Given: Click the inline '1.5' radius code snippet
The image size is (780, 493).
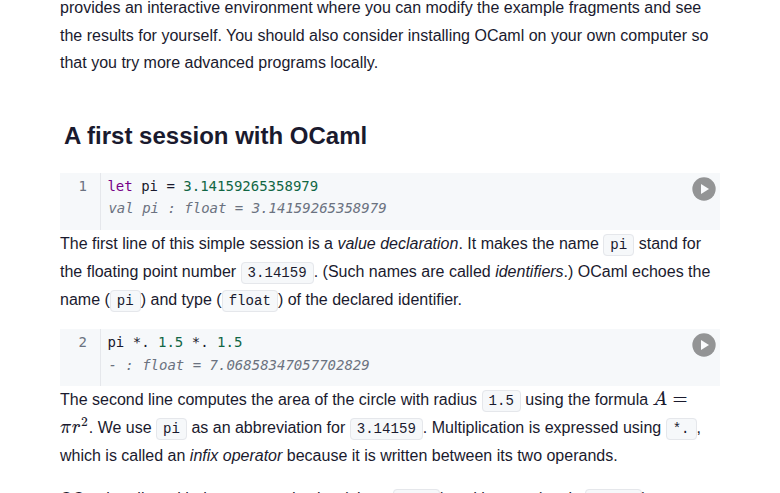Looking at the screenshot, I should click(x=502, y=401).
